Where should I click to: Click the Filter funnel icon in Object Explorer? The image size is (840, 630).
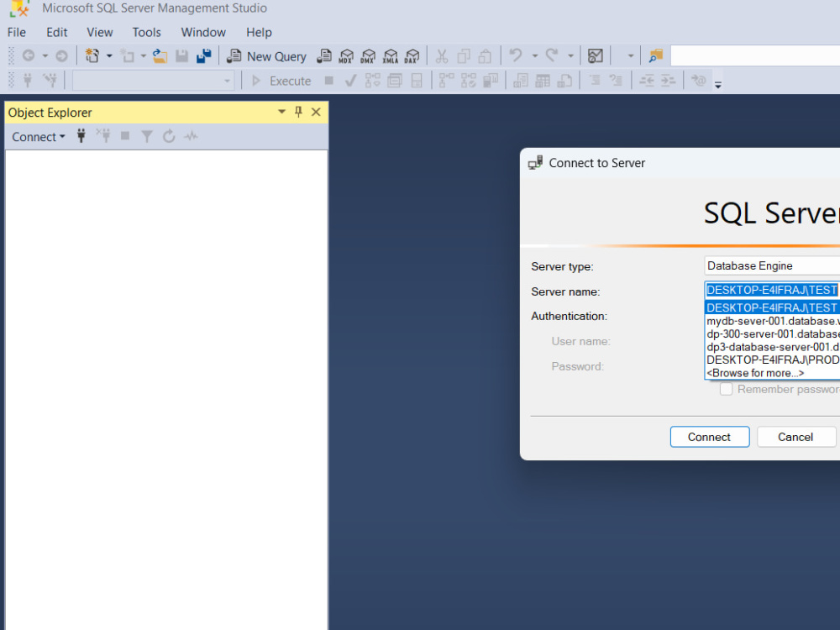(147, 137)
